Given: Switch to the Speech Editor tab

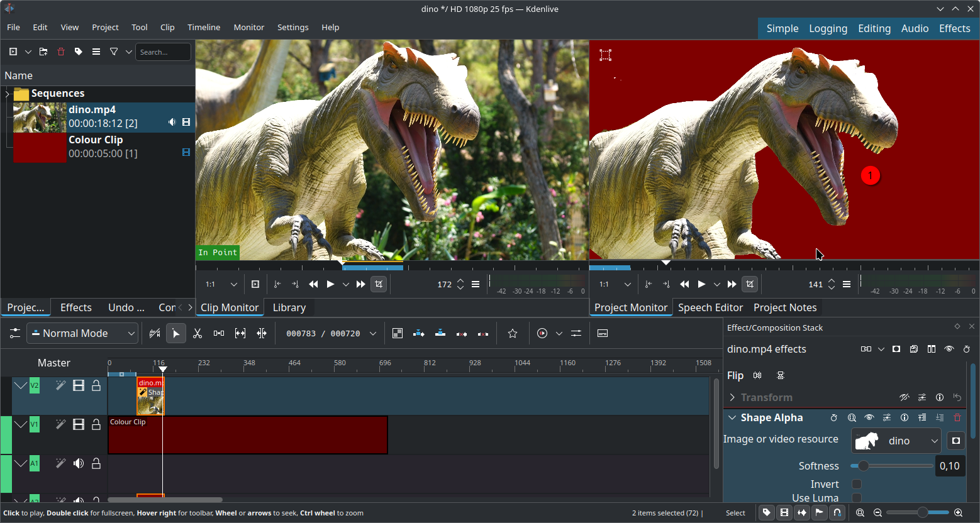Looking at the screenshot, I should 710,307.
